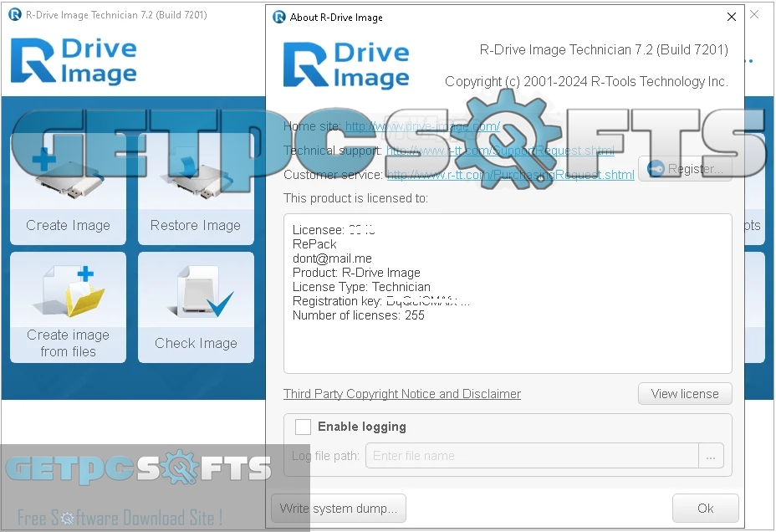Click the main window title bar app icon
This screenshot has height=532, width=776.
15,15
